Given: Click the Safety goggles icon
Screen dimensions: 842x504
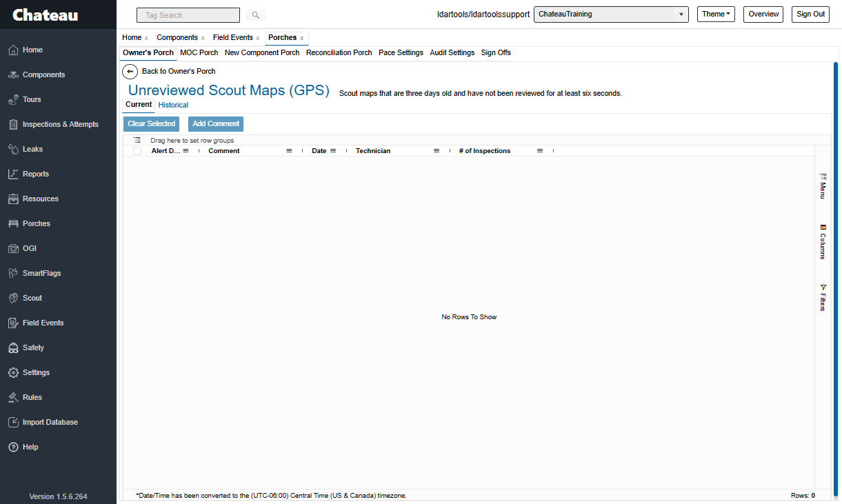Looking at the screenshot, I should [x=13, y=347].
